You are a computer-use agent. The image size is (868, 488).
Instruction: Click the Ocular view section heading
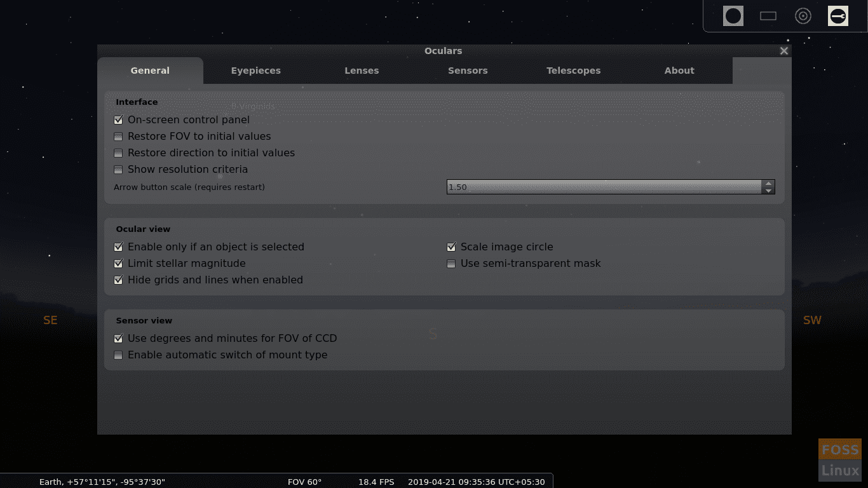(143, 229)
